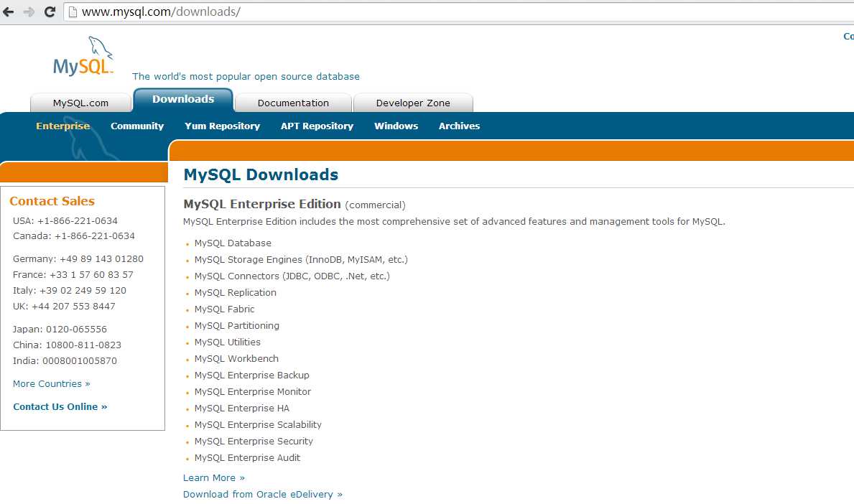The height and width of the screenshot is (504, 854).
Task: Follow the Learn More link
Action: pyautogui.click(x=213, y=478)
